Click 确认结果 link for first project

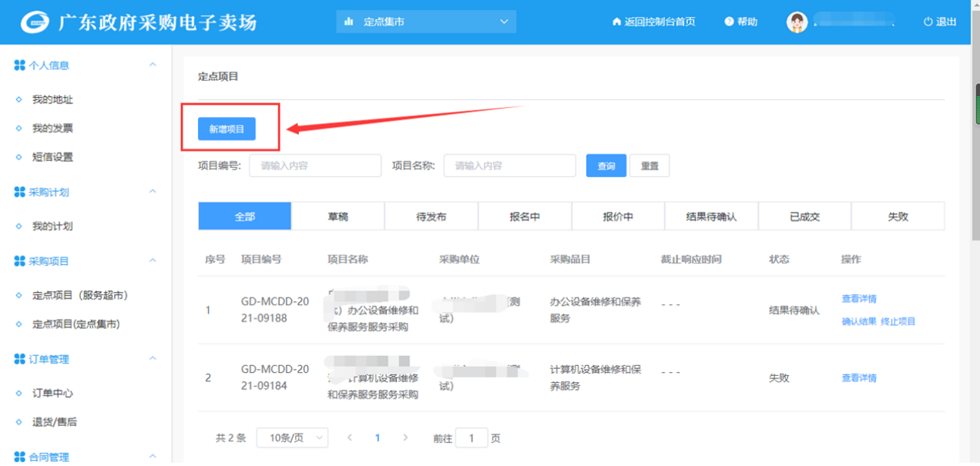[858, 321]
